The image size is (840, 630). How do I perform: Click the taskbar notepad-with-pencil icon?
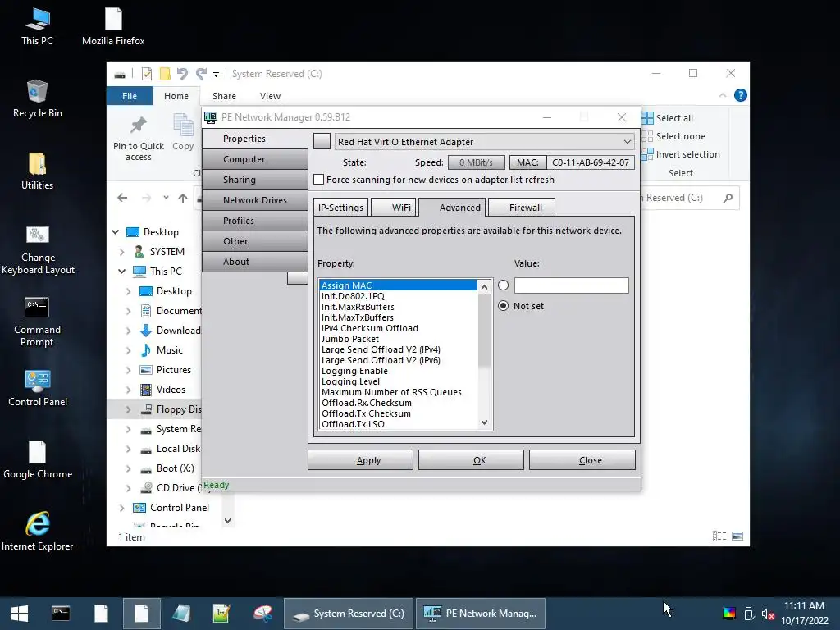(x=221, y=614)
